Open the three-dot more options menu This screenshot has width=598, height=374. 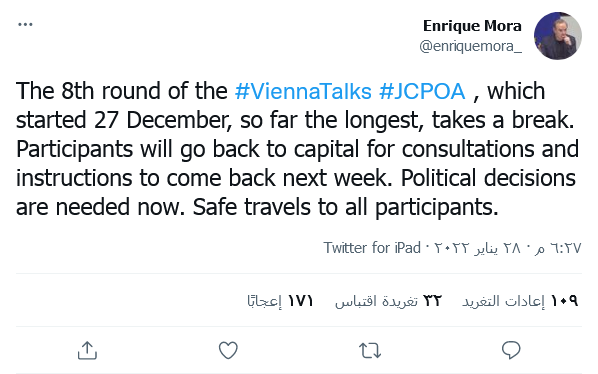(x=25, y=25)
